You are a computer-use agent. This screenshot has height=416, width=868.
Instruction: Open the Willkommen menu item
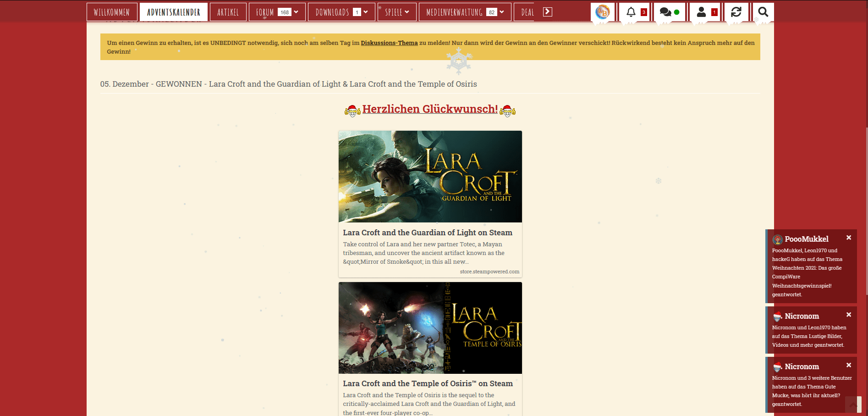pyautogui.click(x=112, y=12)
